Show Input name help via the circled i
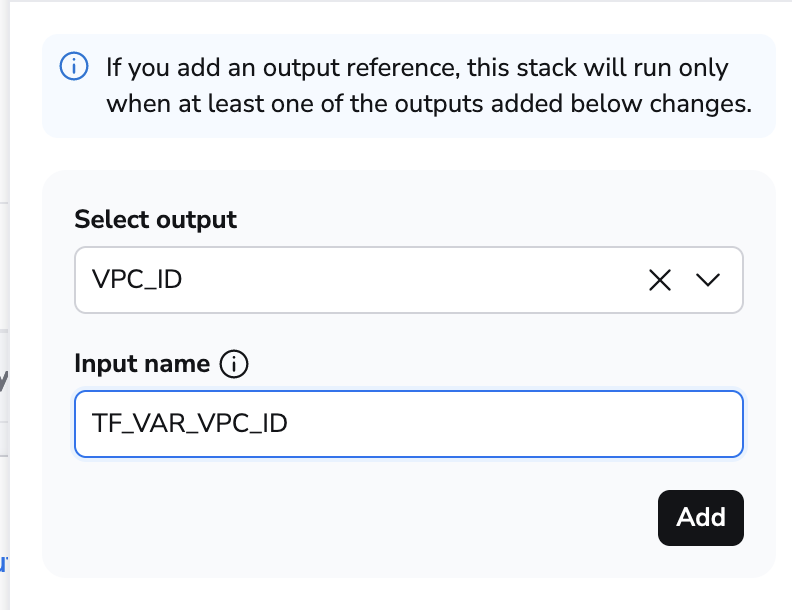792x610 pixels. tap(233, 364)
